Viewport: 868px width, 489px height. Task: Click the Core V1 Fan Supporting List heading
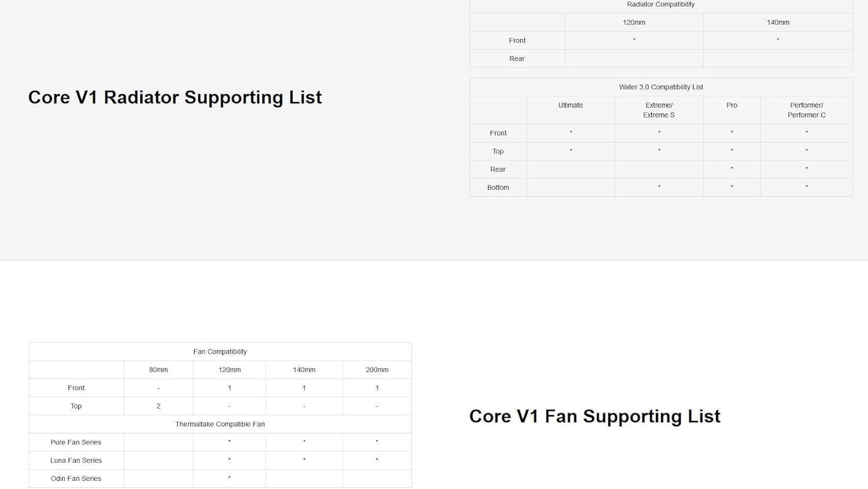[x=594, y=416]
